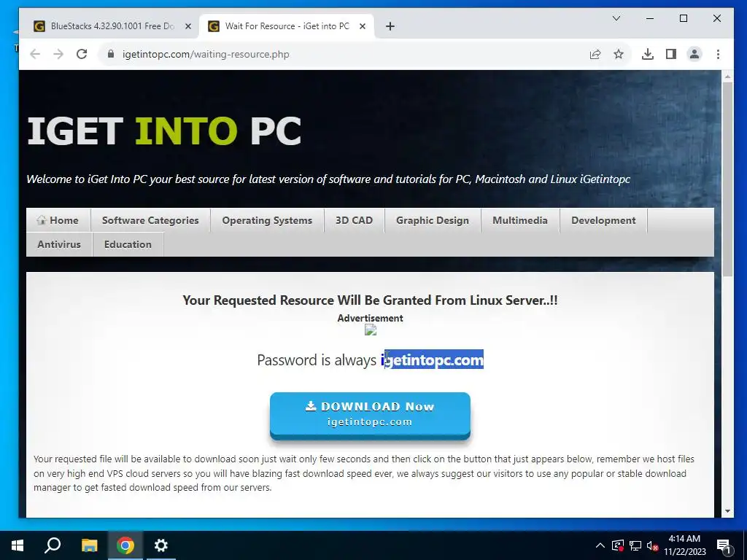
Task: Open File Explorer from taskbar
Action: (89, 545)
